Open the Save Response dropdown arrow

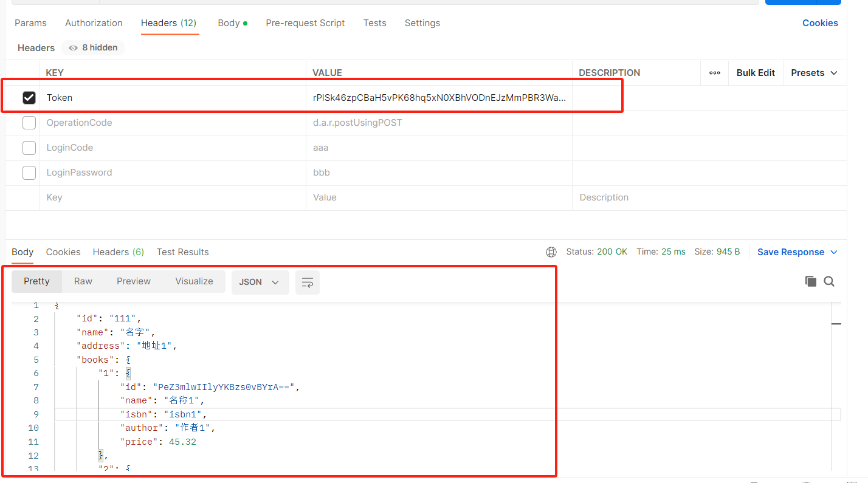click(x=834, y=252)
